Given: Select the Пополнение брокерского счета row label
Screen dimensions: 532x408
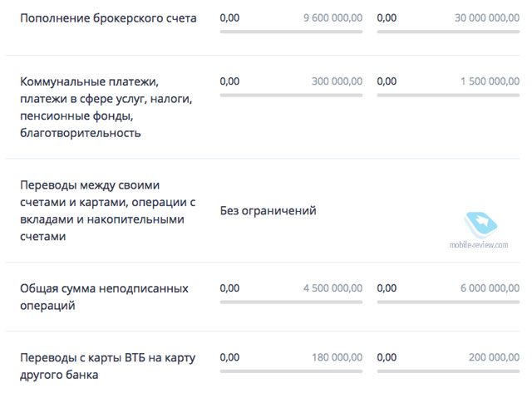Looking at the screenshot, I should coord(108,18).
